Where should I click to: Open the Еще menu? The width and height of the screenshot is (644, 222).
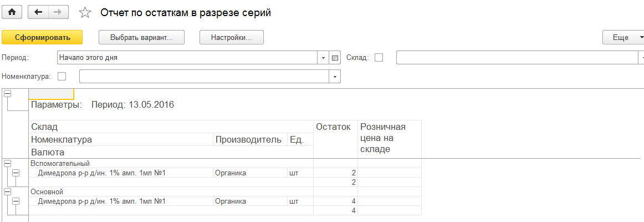click(623, 37)
